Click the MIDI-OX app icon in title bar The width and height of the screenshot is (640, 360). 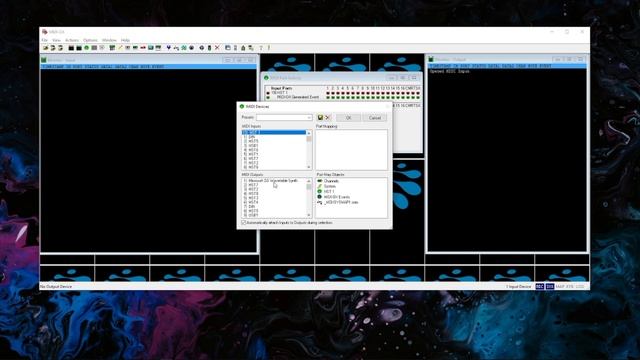point(44,31)
